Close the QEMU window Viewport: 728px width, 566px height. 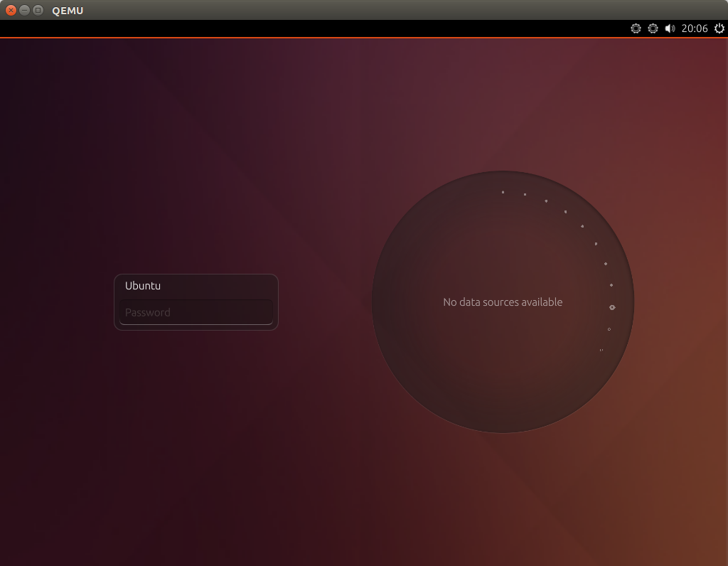11,10
